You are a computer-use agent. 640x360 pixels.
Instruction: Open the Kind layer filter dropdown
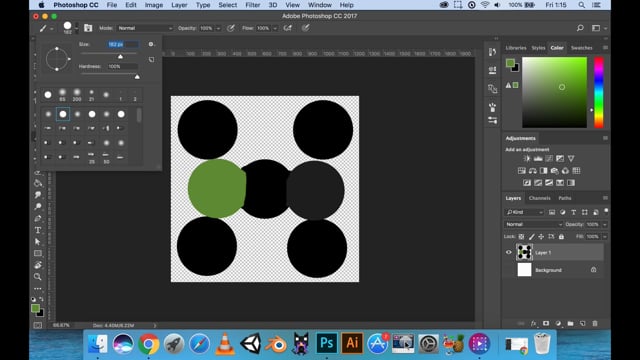tap(524, 212)
